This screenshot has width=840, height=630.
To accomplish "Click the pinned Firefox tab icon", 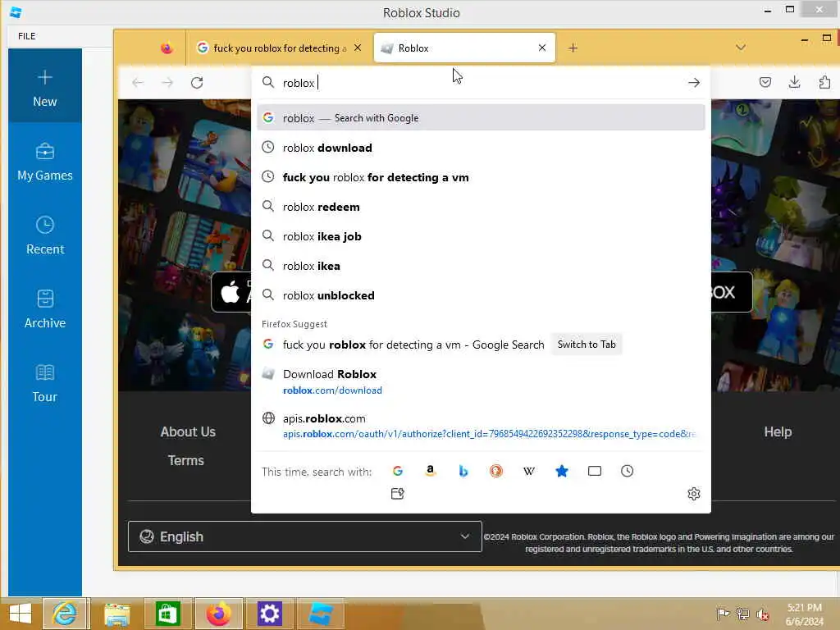I will (x=167, y=48).
